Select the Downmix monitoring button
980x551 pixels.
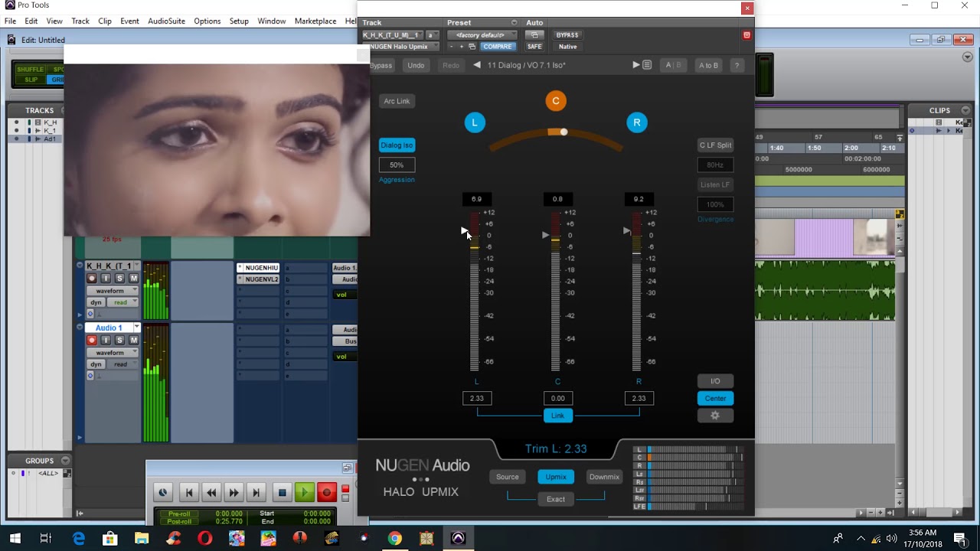(x=604, y=477)
